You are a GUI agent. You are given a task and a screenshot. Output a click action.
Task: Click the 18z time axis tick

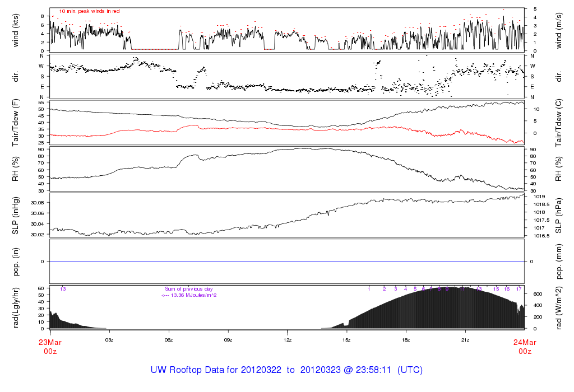[406, 340]
